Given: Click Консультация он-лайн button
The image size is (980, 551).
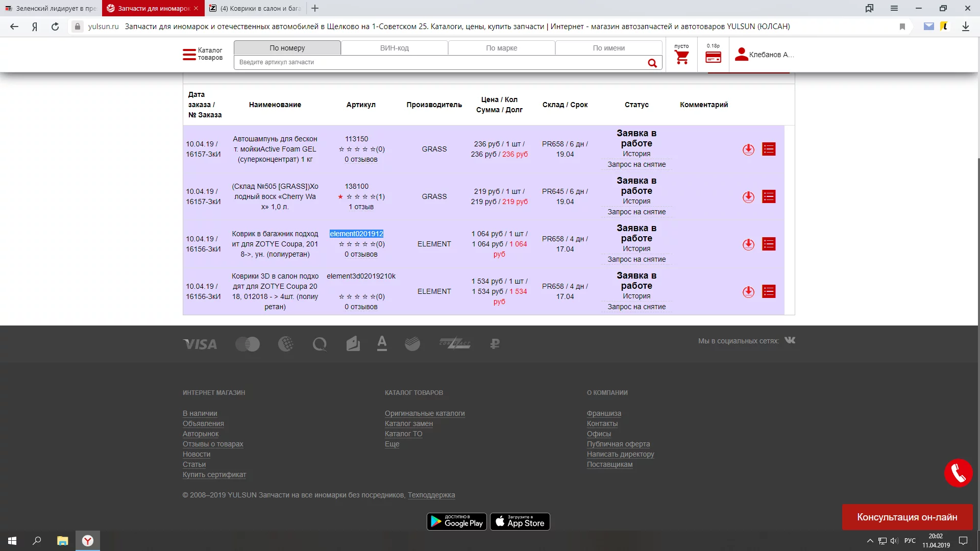Looking at the screenshot, I should [x=907, y=517].
